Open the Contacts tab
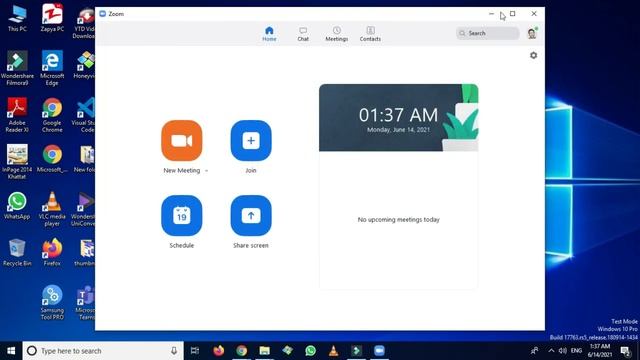The height and width of the screenshot is (360, 640). tap(370, 34)
